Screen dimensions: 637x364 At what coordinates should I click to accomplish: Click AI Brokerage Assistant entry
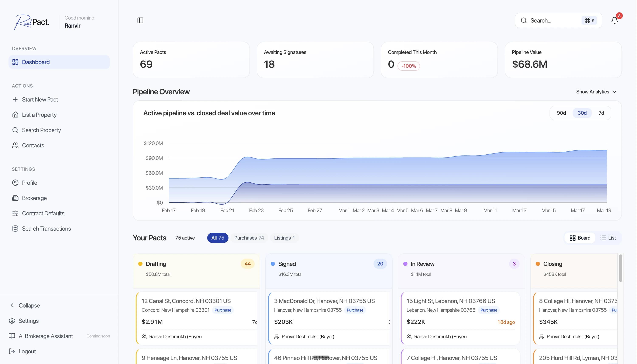[x=59, y=336]
